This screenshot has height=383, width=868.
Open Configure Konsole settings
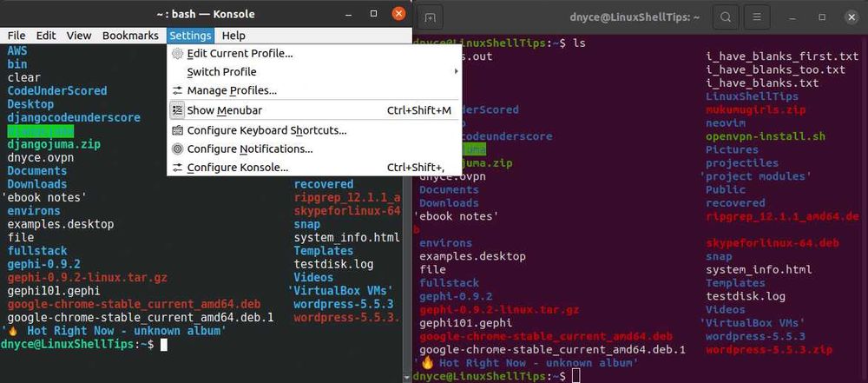(x=314, y=168)
